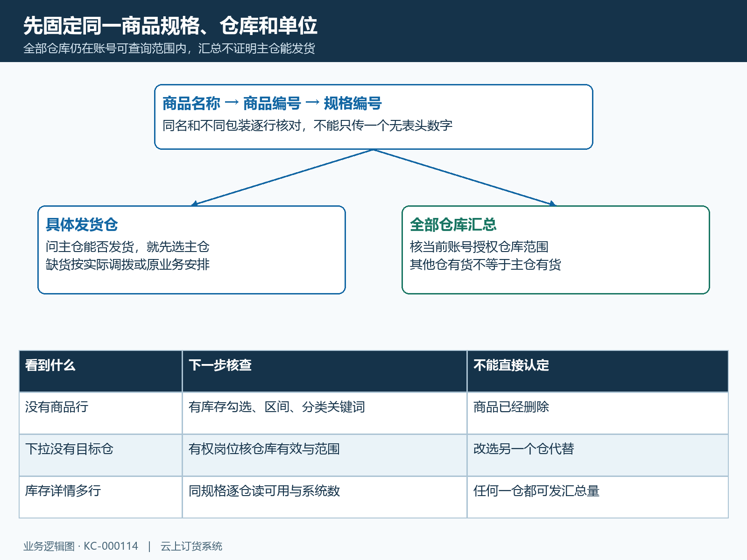This screenshot has width=747, height=560.
Task: Click the cell 任何一仓都可发汇总量
Action: 598,497
